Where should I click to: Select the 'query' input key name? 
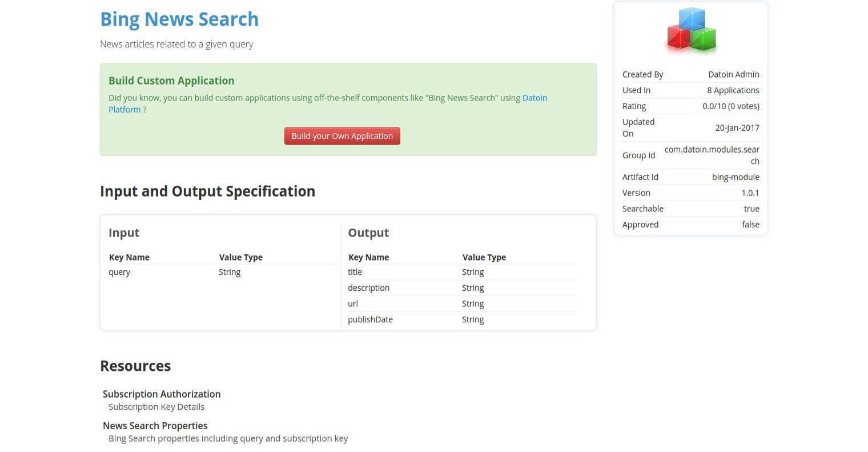coord(119,272)
